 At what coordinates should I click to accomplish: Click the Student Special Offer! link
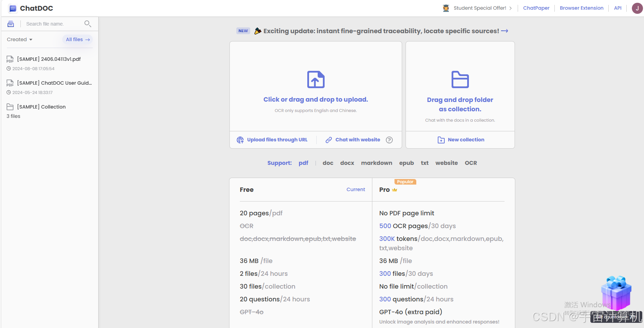[480, 8]
